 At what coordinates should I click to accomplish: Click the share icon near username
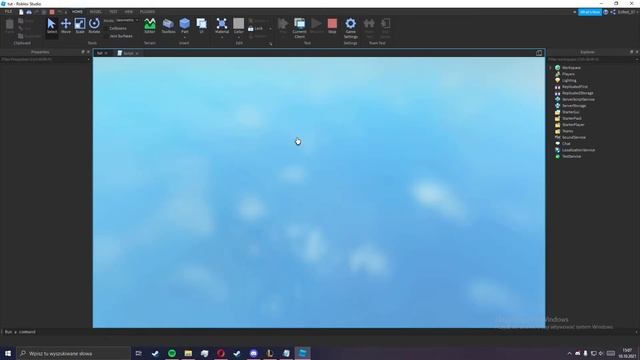(x=613, y=12)
